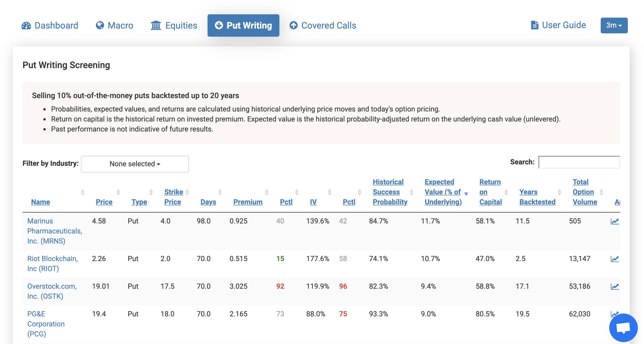Click the Covered Calls up-arrow icon
The width and height of the screenshot is (644, 344).
293,25
